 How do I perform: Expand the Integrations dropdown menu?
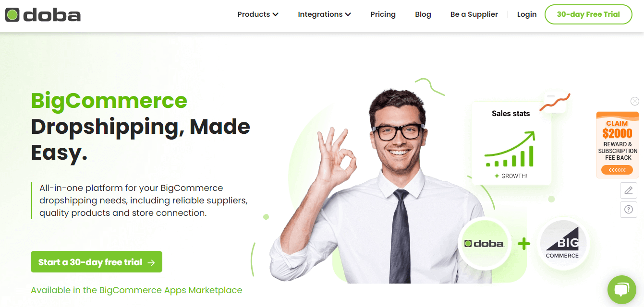click(324, 14)
